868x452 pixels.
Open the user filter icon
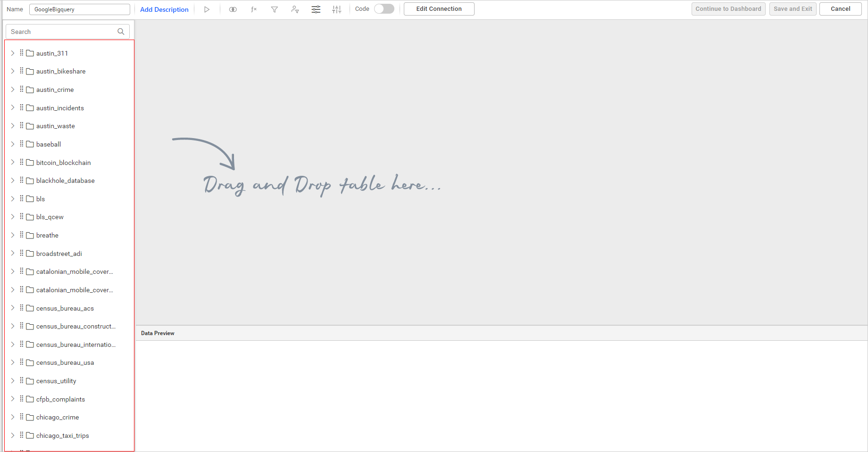295,9
